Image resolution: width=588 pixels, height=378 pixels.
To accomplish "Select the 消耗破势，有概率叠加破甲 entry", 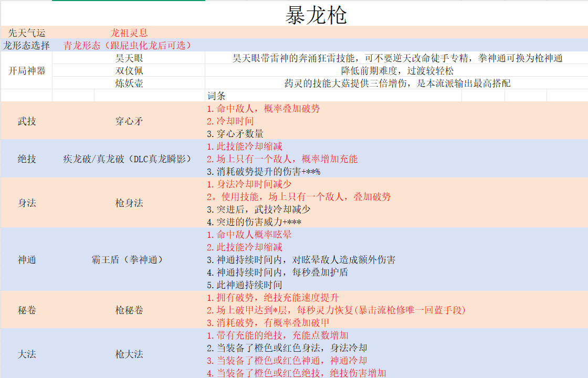I will click(x=268, y=322).
